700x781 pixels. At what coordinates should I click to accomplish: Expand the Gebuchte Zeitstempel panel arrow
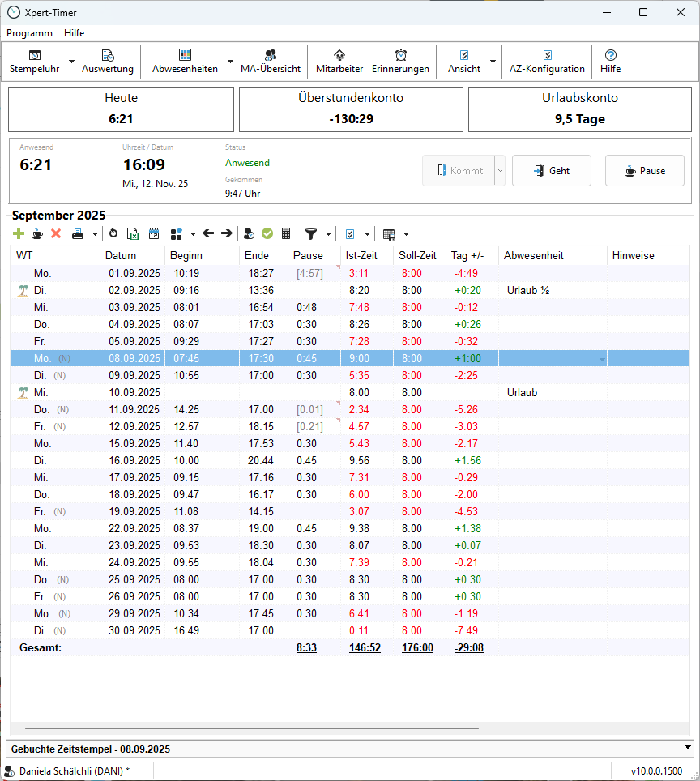tap(688, 748)
